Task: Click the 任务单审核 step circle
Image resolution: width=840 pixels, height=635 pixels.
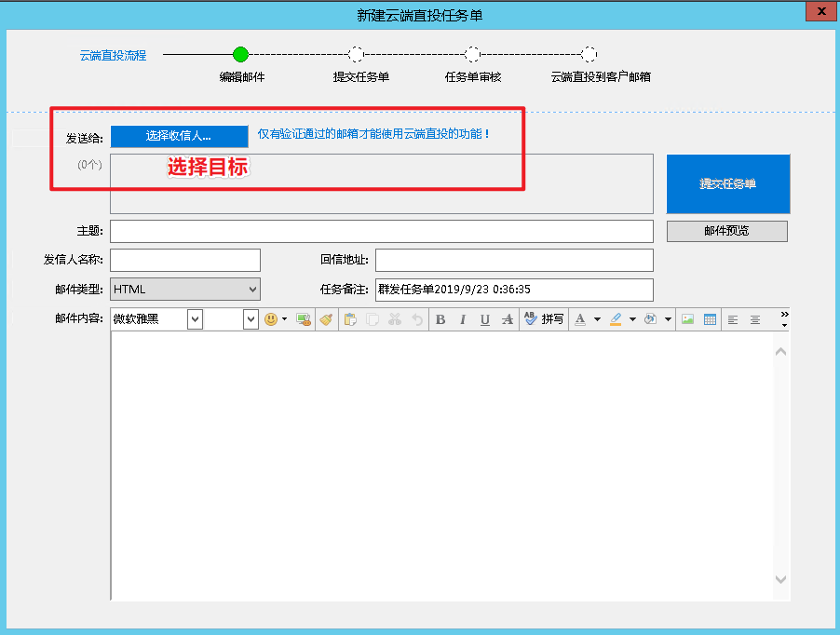Action: click(x=472, y=54)
